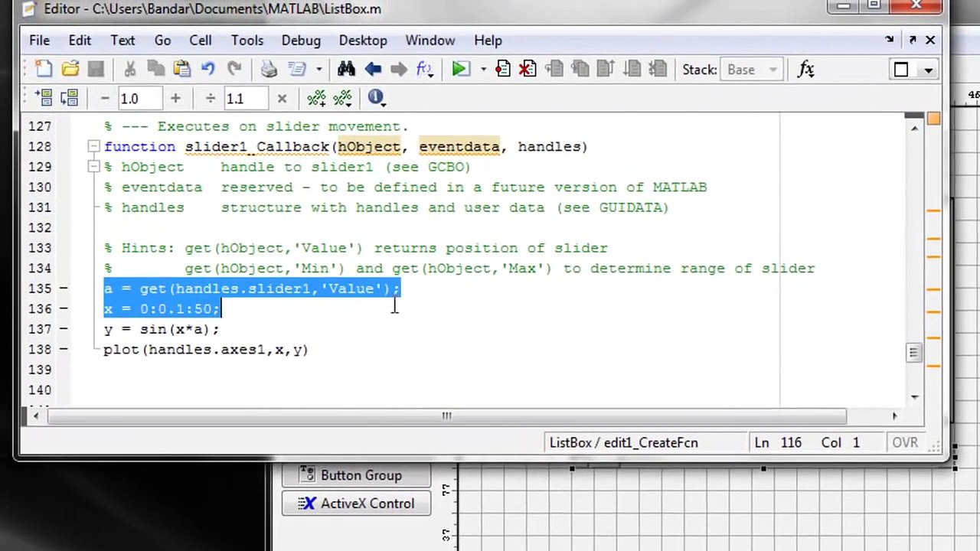The width and height of the screenshot is (980, 551).
Task: Click the increment field showing 1.0
Action: point(139,99)
